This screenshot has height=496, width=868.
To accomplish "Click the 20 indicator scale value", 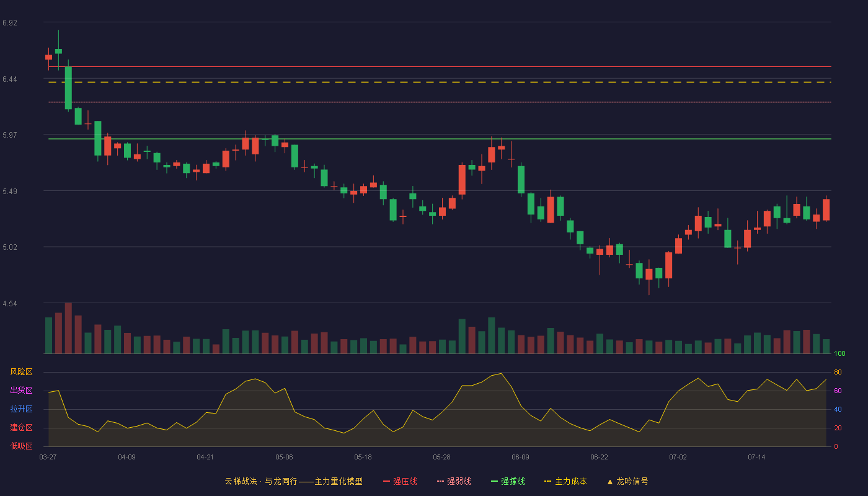I will [x=838, y=428].
